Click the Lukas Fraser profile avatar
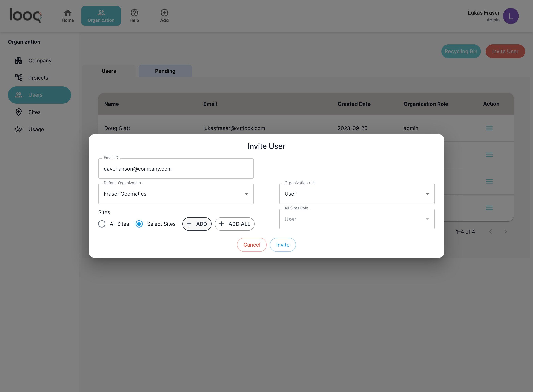 click(510, 16)
